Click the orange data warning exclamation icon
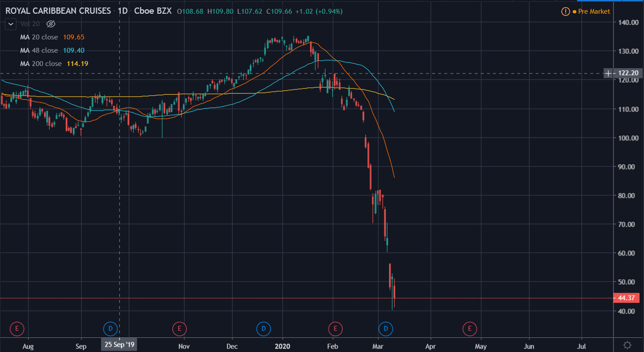Screen dimensions: 644x352 point(565,12)
